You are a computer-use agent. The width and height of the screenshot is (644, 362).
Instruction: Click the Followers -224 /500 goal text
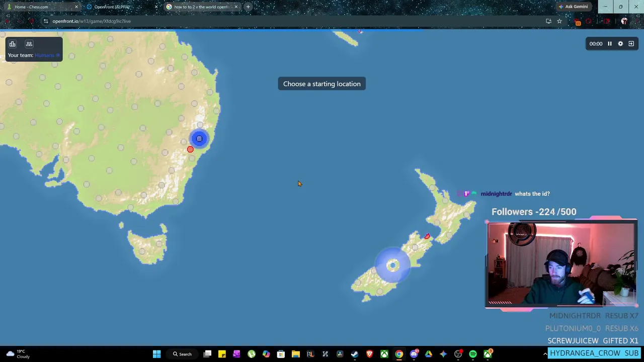(x=534, y=212)
